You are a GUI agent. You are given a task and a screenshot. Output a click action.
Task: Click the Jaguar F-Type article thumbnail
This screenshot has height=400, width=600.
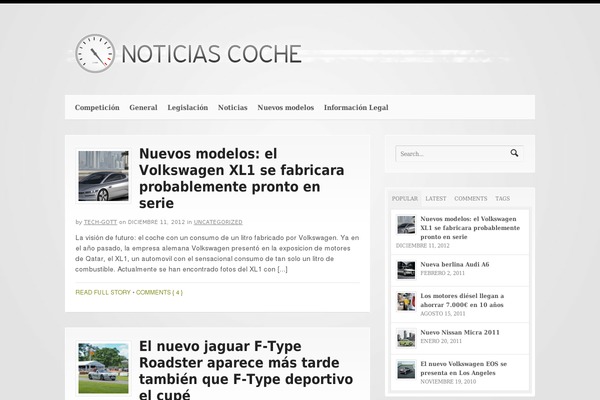click(x=104, y=368)
